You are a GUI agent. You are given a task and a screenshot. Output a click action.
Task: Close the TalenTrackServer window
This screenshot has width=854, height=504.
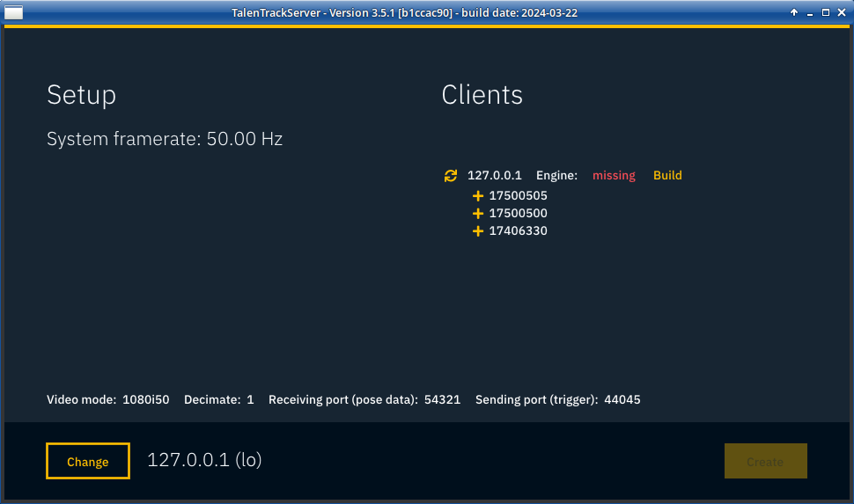coord(842,12)
